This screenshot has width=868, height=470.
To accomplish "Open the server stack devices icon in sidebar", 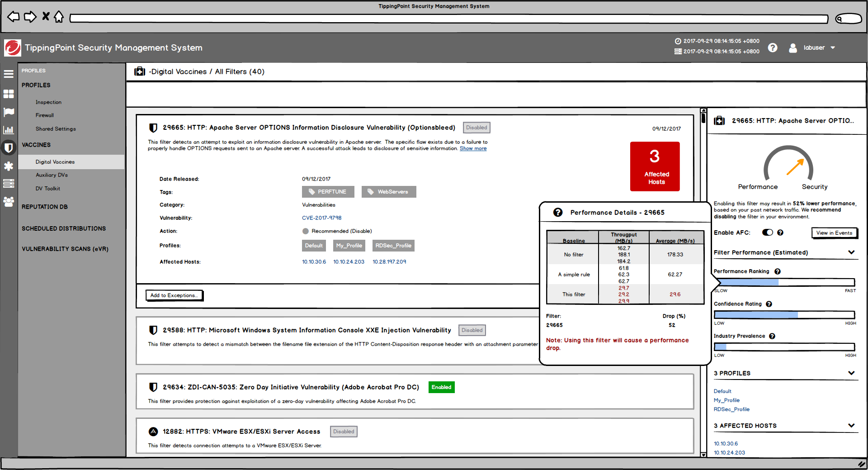I will tap(9, 183).
